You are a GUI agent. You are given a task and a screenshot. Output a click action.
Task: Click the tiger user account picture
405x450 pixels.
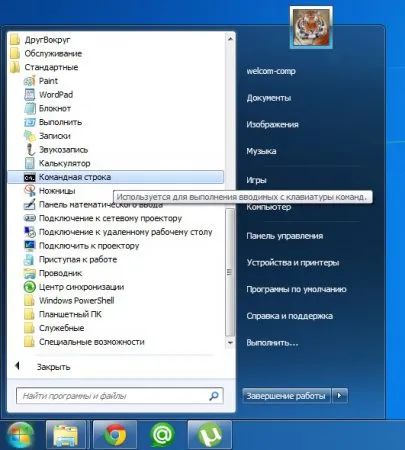pyautogui.click(x=311, y=27)
